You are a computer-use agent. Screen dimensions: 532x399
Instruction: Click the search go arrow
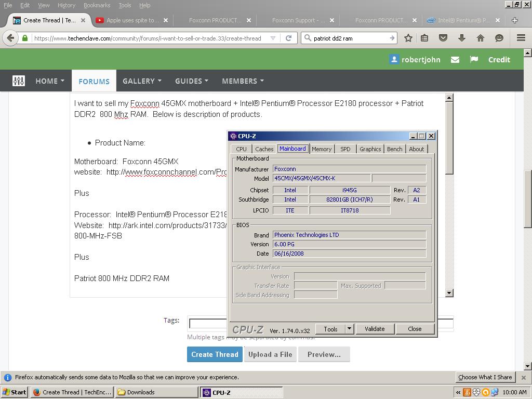(x=392, y=38)
